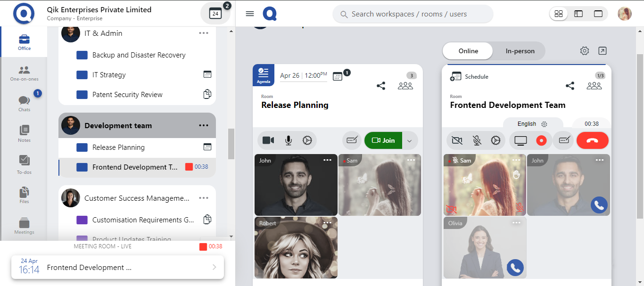Screen dimensions: 644x286
Task: Expand the Join button dropdown arrow
Action: tap(409, 140)
